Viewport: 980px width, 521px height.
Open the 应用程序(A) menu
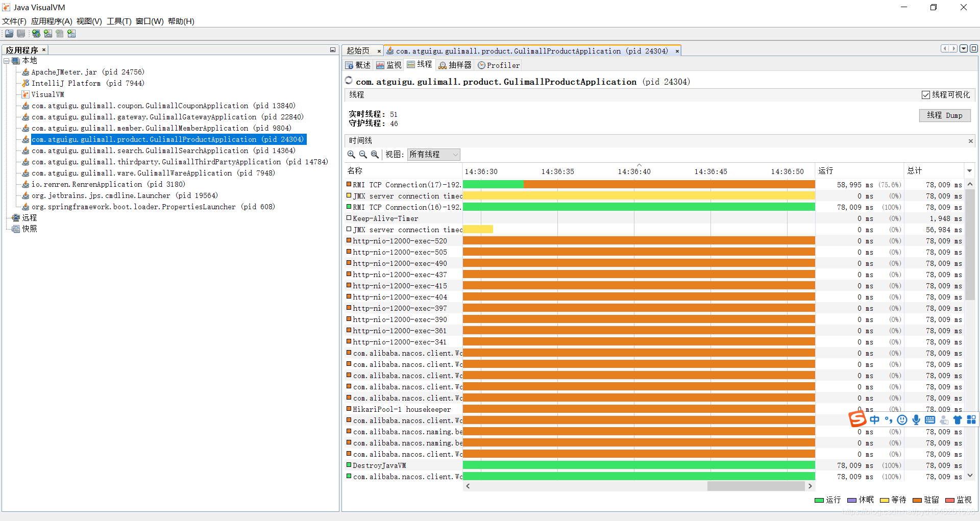point(52,21)
